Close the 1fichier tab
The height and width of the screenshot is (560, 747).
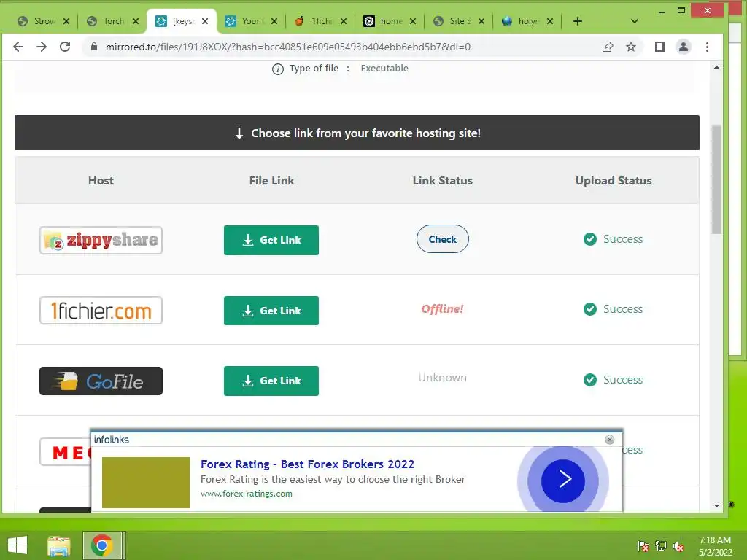[x=344, y=21]
